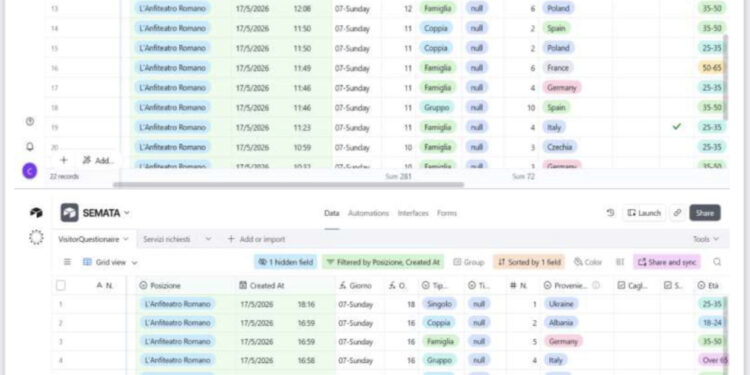Click the dark Share button
The width and height of the screenshot is (750, 375).
tap(705, 213)
